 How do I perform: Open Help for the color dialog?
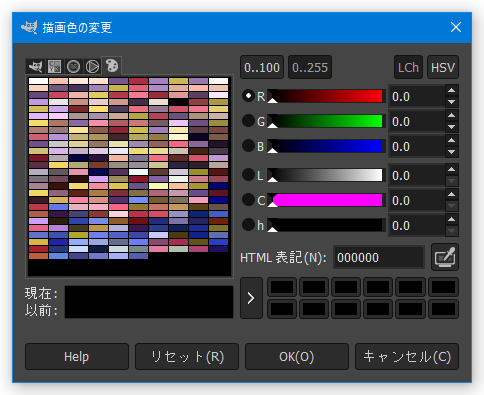pos(77,357)
